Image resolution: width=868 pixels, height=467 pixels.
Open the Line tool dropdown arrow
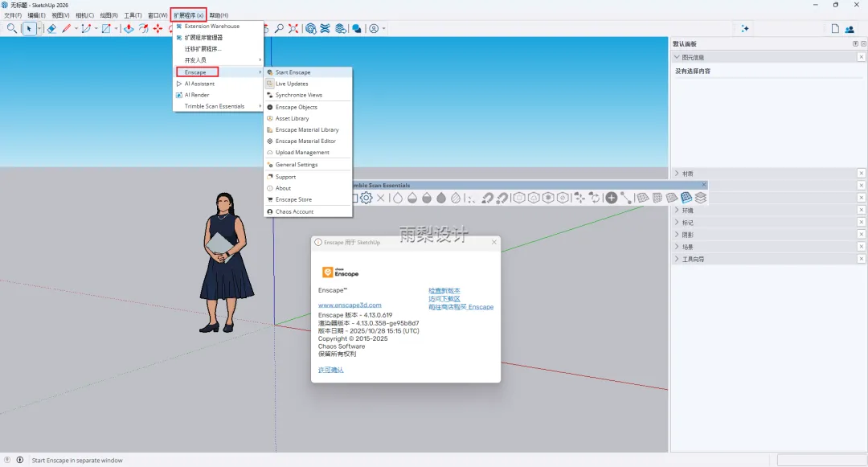pos(76,29)
